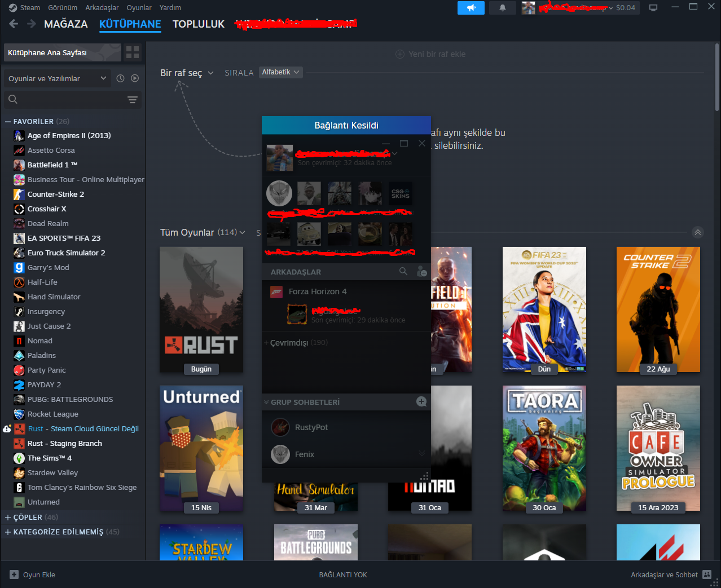
Task: Open TAORA game cover
Action: pos(544,448)
